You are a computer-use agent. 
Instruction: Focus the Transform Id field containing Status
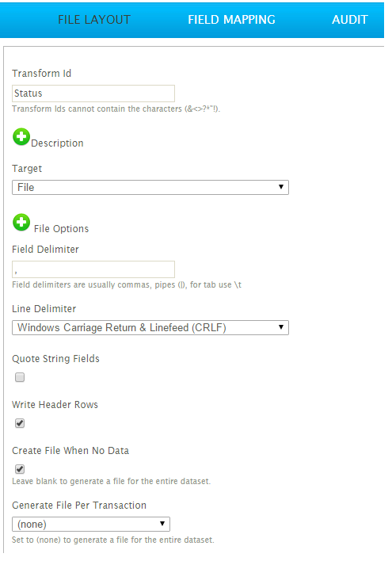pyautogui.click(x=93, y=93)
